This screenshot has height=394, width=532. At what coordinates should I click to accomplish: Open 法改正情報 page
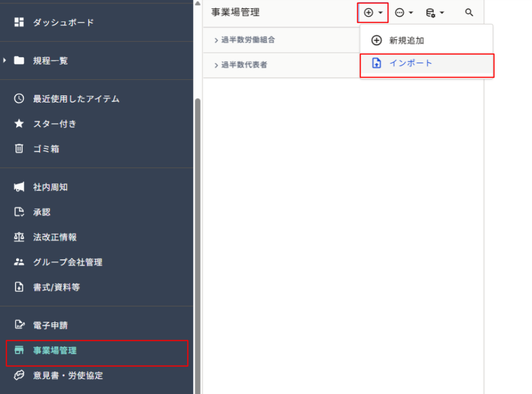tap(54, 237)
